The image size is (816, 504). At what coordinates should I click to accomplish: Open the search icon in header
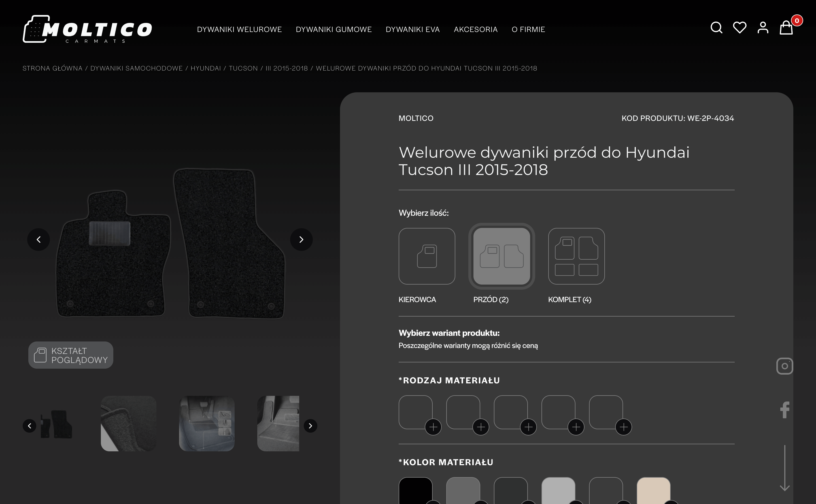click(x=716, y=28)
